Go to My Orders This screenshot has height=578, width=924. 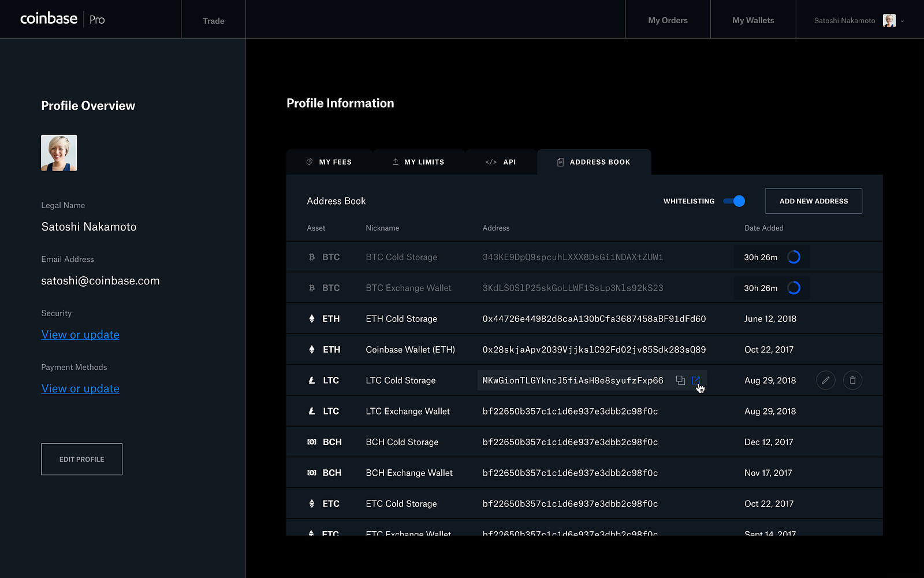(668, 20)
